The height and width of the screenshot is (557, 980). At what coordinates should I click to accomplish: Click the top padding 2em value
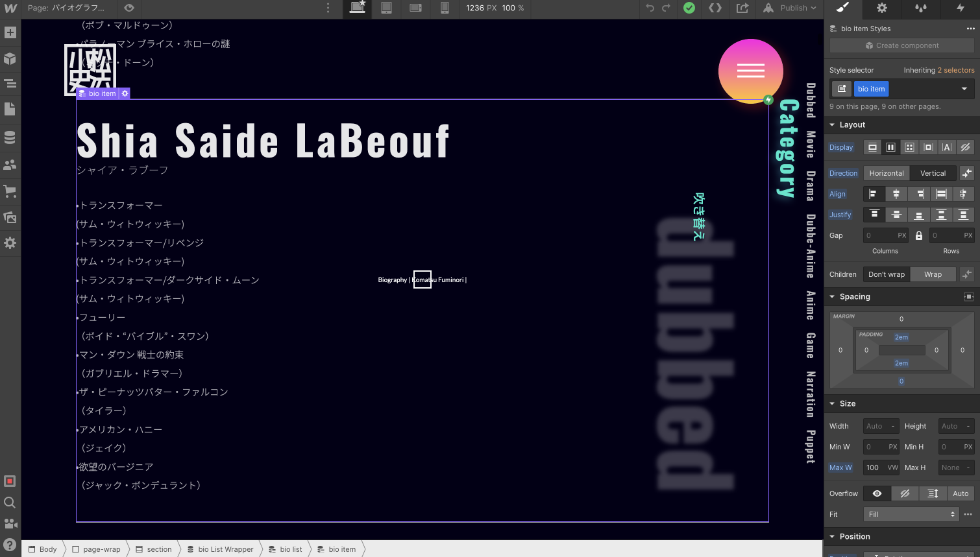point(901,337)
